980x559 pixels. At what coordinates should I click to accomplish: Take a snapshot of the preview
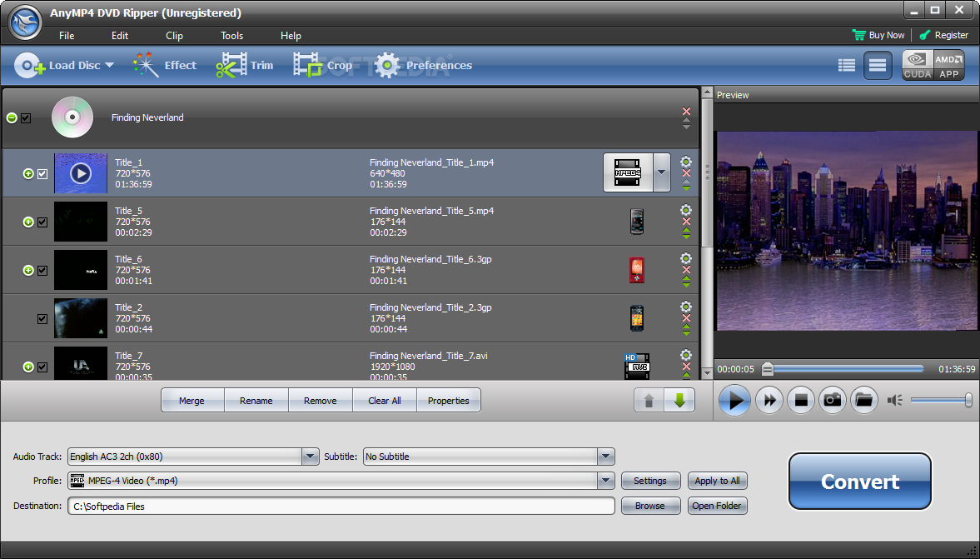pyautogui.click(x=832, y=400)
